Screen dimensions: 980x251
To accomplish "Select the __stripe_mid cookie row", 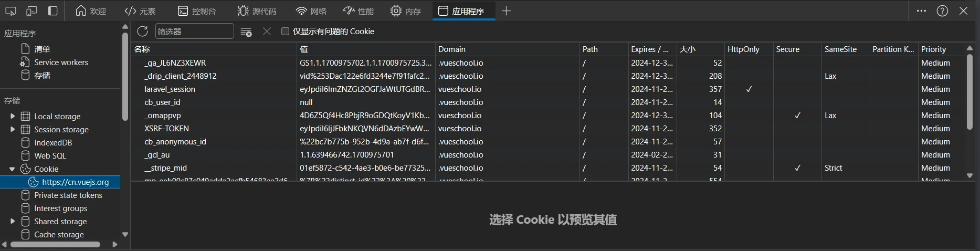I will click(x=548, y=168).
